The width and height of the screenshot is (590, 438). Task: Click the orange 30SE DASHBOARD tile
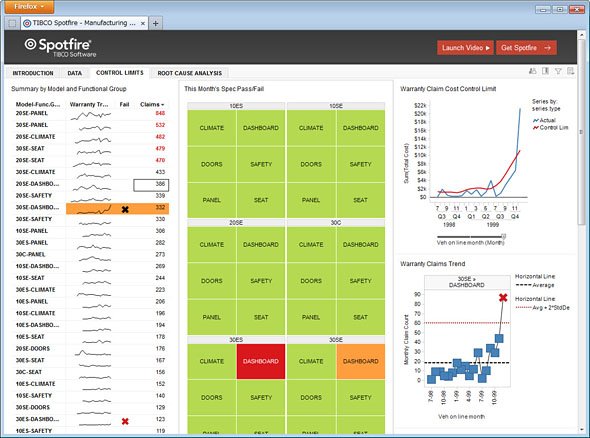coord(360,361)
